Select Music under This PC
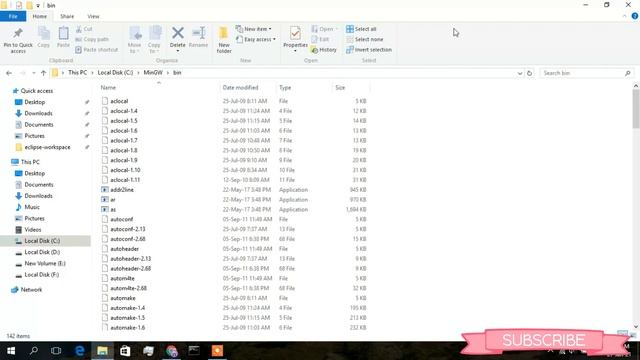 coord(32,207)
